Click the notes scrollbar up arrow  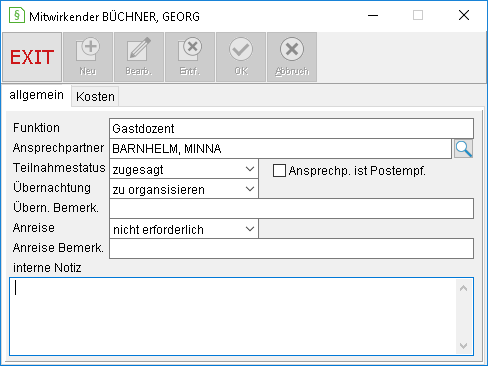[x=463, y=288]
